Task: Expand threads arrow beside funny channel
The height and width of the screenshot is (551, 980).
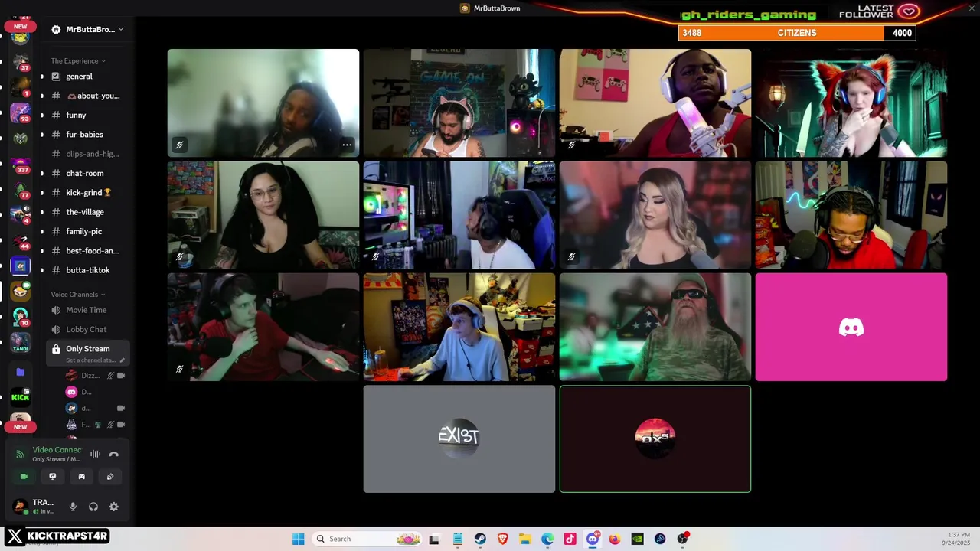Action: point(42,116)
